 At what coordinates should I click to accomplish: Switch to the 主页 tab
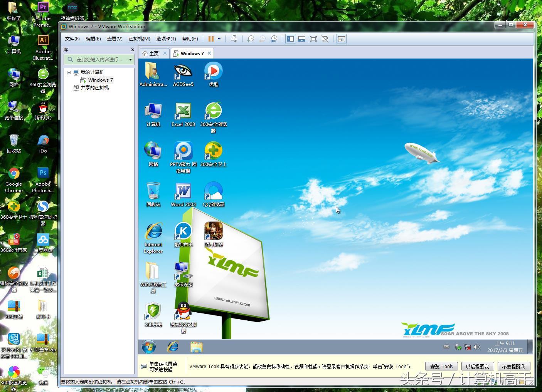point(151,54)
